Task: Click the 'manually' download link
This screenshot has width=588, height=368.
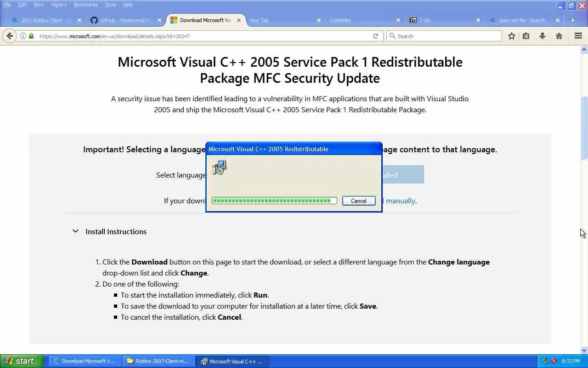Action: [x=401, y=201]
